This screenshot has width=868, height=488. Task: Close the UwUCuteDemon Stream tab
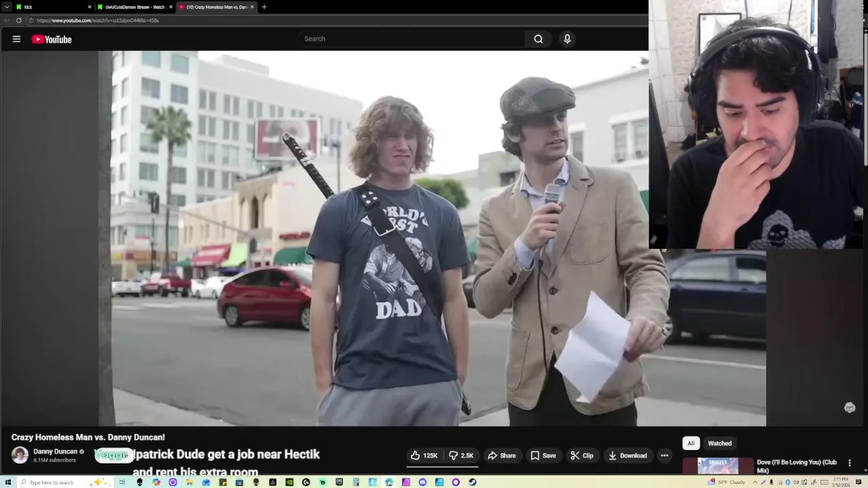(x=171, y=7)
